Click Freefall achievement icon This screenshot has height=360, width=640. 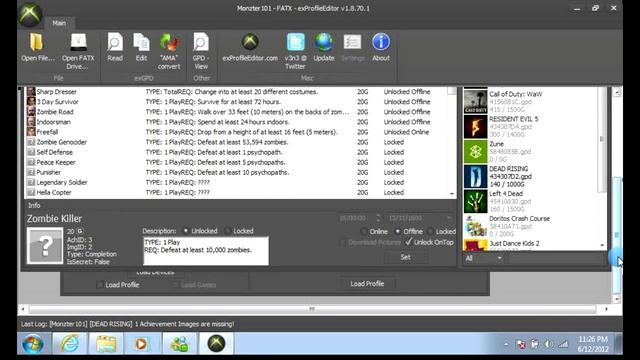pyautogui.click(x=31, y=132)
